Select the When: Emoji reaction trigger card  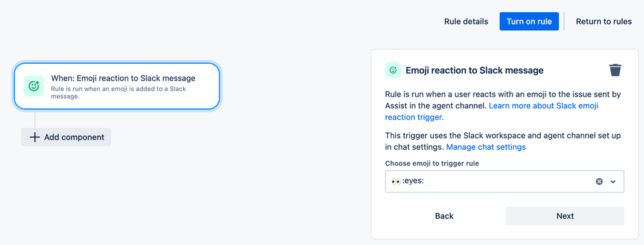coord(117,86)
